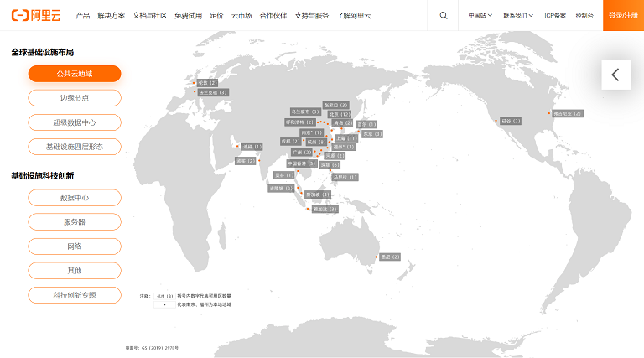Select the 超级数据中心 button
644x358 pixels.
click(75, 122)
